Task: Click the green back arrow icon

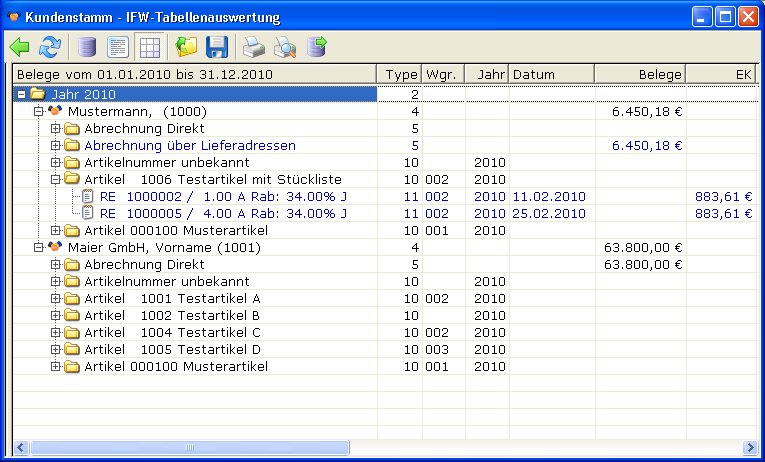Action: (20, 46)
